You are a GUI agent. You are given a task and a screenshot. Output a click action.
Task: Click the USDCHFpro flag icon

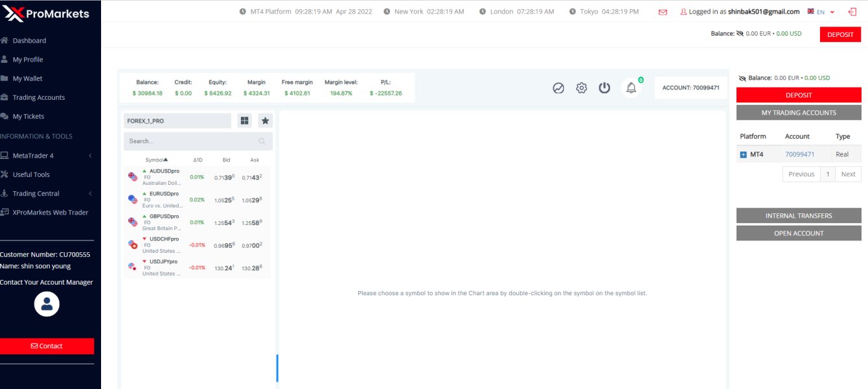133,244
